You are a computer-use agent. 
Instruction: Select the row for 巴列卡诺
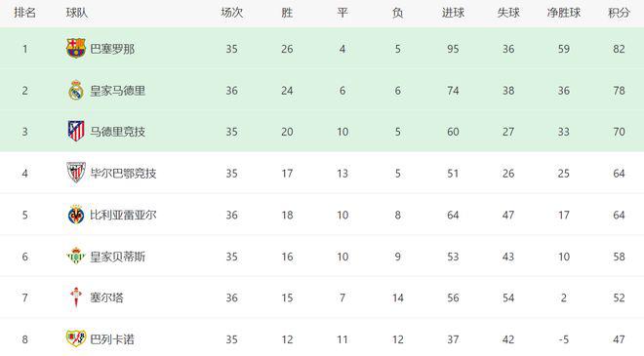tap(322, 338)
